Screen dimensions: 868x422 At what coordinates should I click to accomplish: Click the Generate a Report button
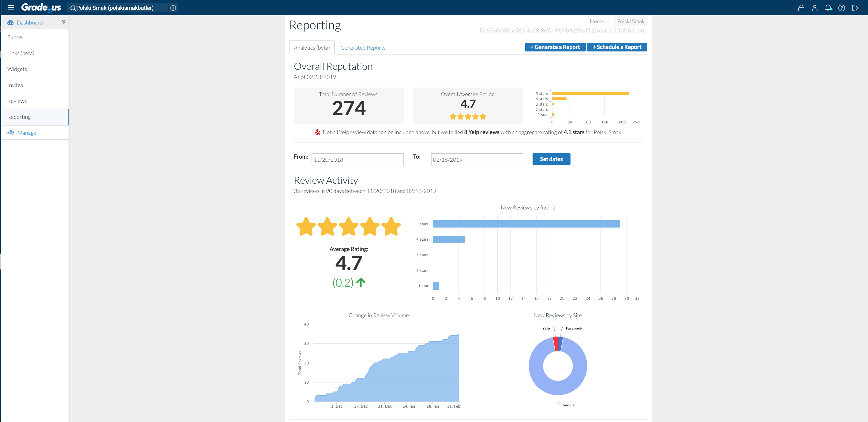tap(554, 47)
